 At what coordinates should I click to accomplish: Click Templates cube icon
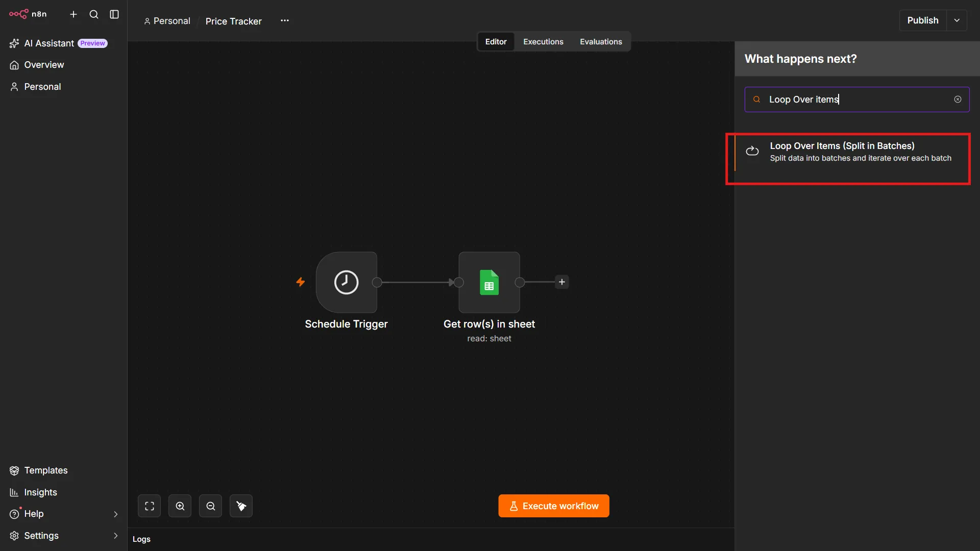click(x=14, y=470)
